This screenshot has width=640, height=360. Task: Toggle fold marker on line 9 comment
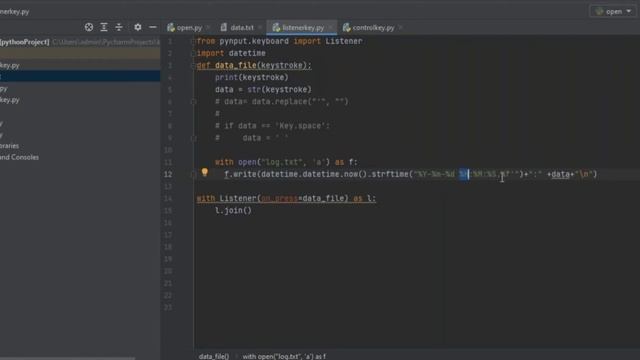[193, 138]
